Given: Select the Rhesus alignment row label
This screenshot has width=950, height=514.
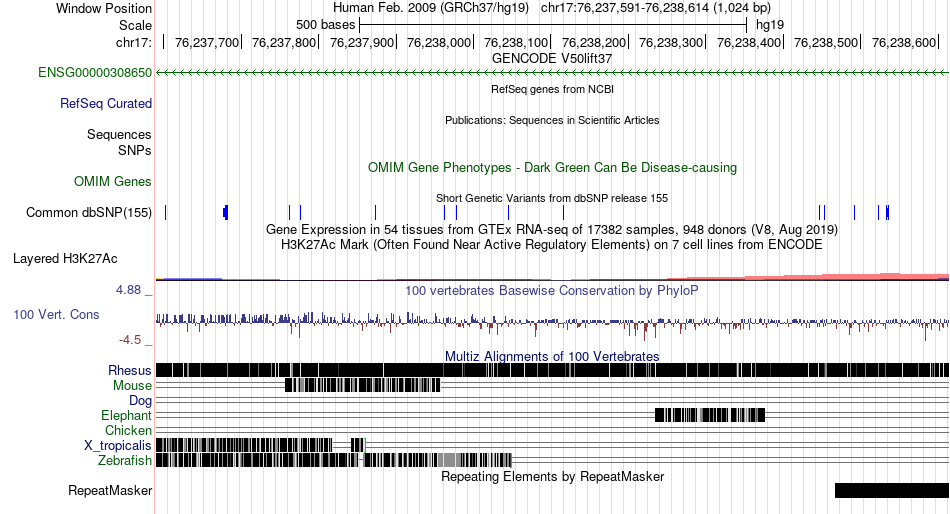Looking at the screenshot, I should (x=130, y=370).
